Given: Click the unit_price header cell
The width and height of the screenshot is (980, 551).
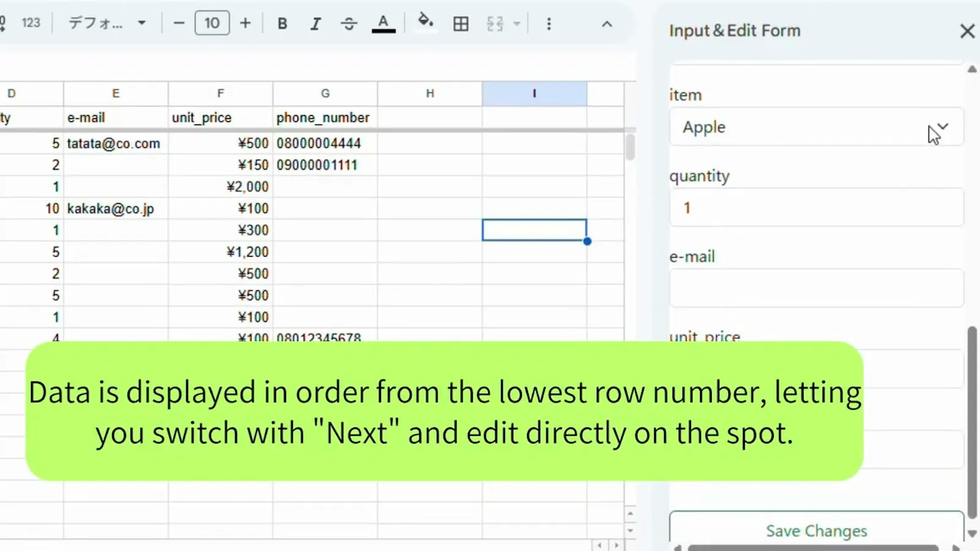Looking at the screenshot, I should point(221,118).
